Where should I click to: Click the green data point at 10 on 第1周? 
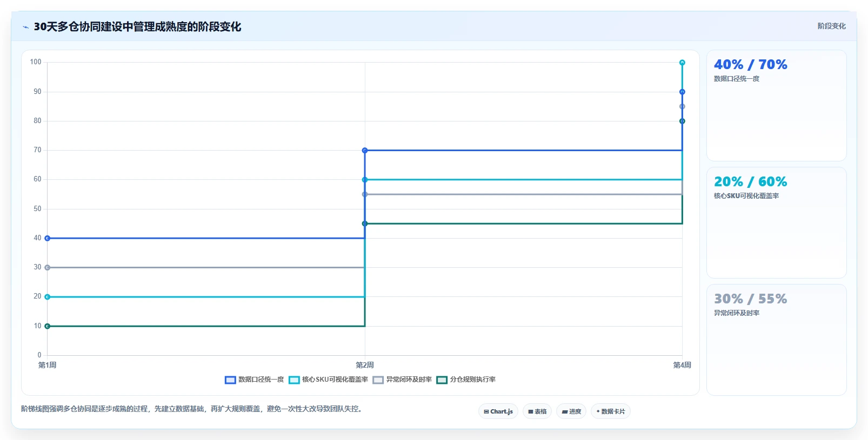(x=48, y=326)
